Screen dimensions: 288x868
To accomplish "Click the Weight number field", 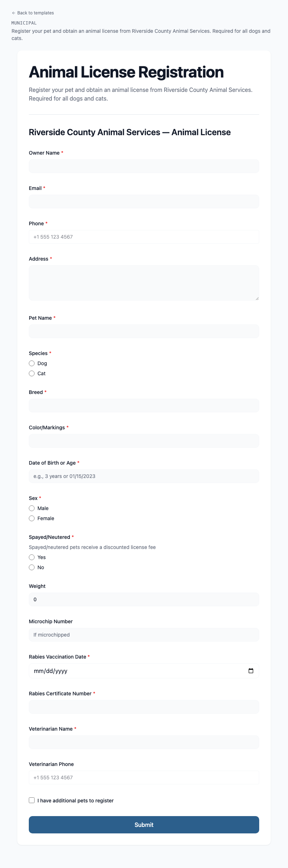I will pos(144,599).
